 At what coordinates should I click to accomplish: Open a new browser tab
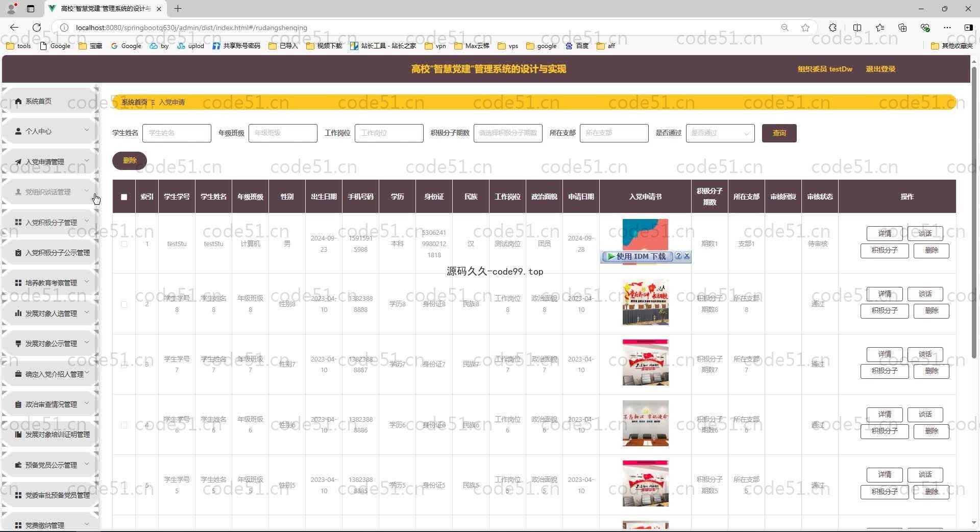coord(178,9)
